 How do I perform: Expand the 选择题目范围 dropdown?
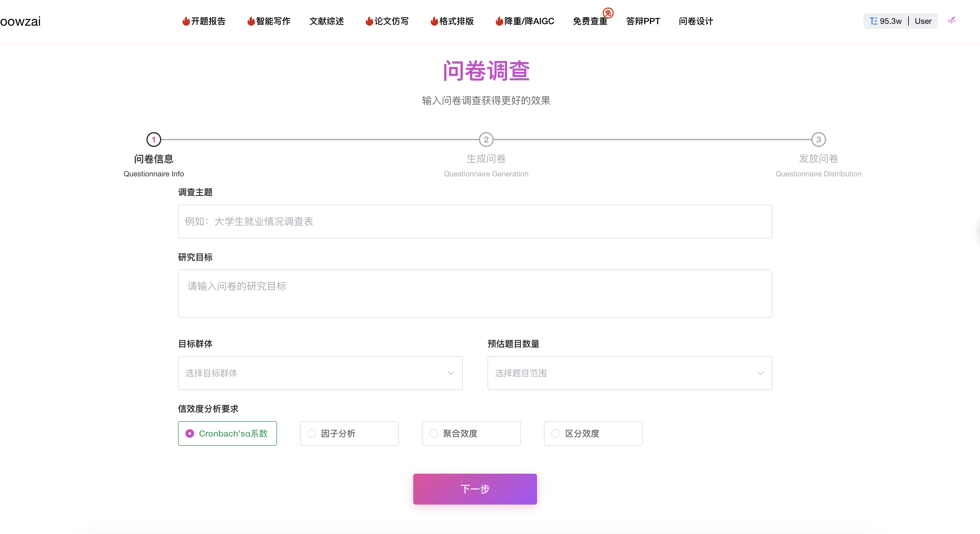point(630,373)
